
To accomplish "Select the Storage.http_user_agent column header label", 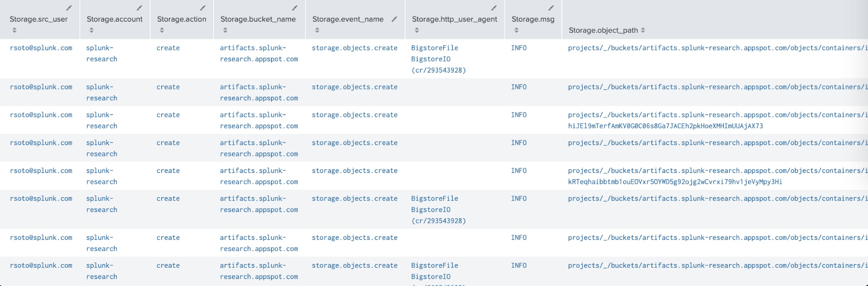I will (455, 19).
